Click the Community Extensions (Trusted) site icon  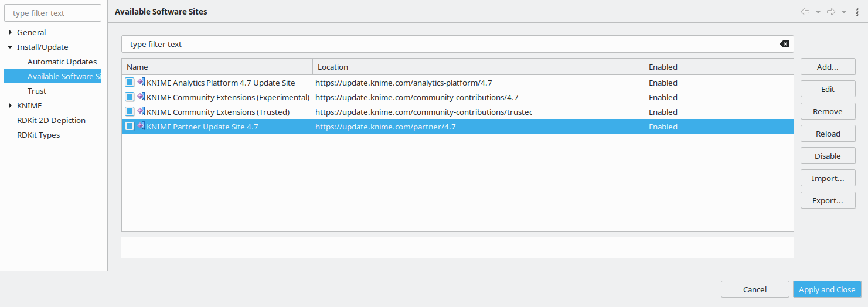141,111
